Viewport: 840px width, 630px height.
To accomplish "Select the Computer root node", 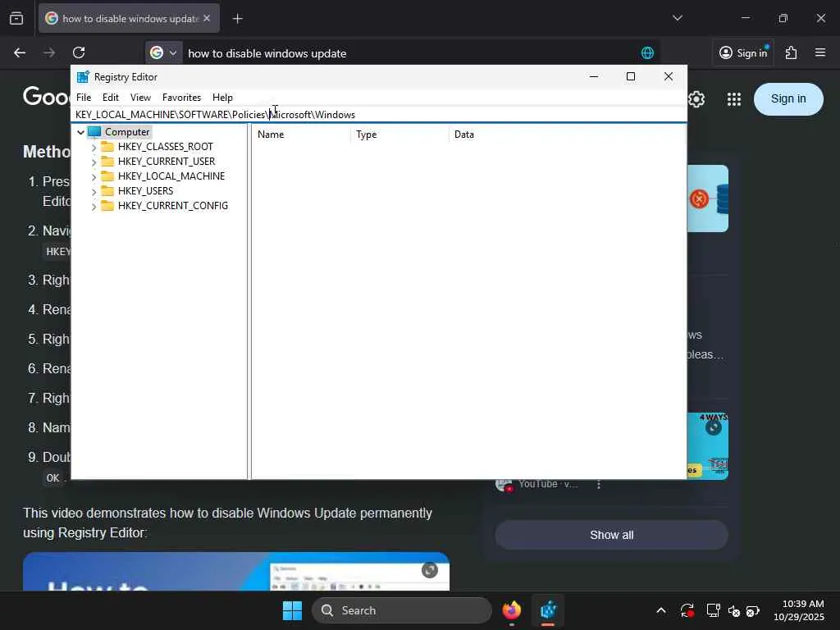I will (x=127, y=132).
